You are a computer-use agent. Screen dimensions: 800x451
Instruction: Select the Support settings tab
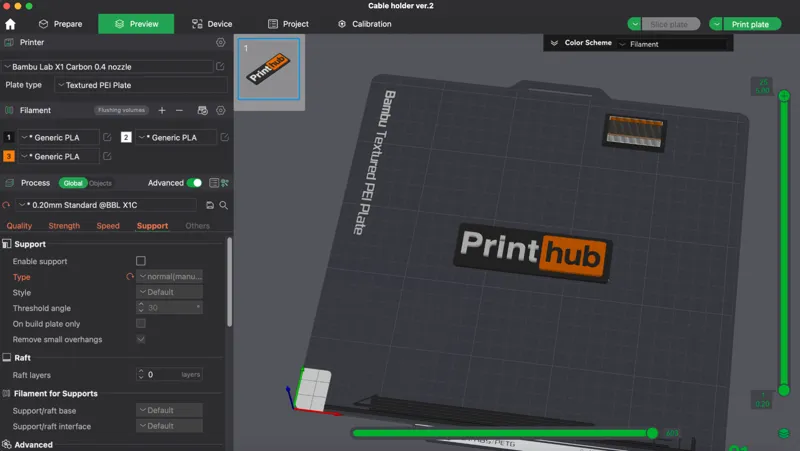click(x=152, y=226)
